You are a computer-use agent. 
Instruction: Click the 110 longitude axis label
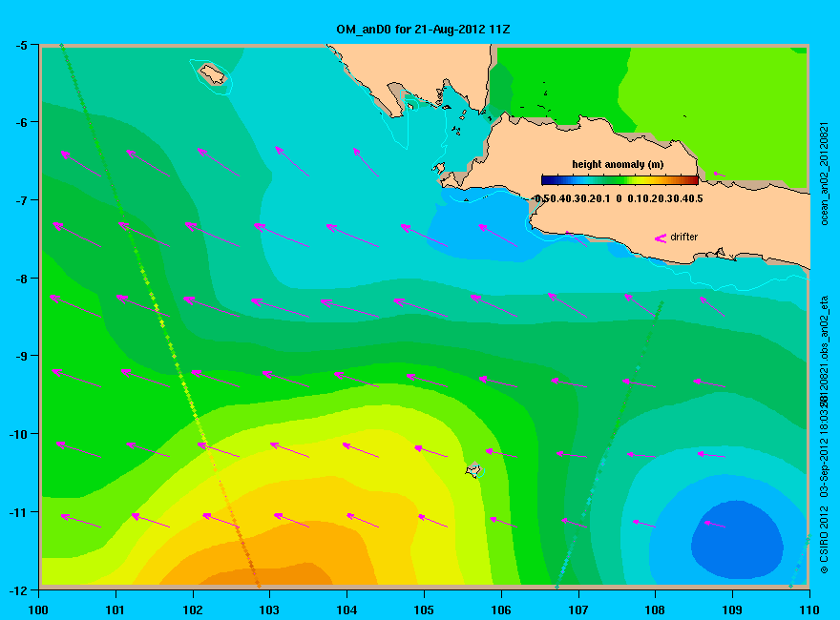pos(808,610)
